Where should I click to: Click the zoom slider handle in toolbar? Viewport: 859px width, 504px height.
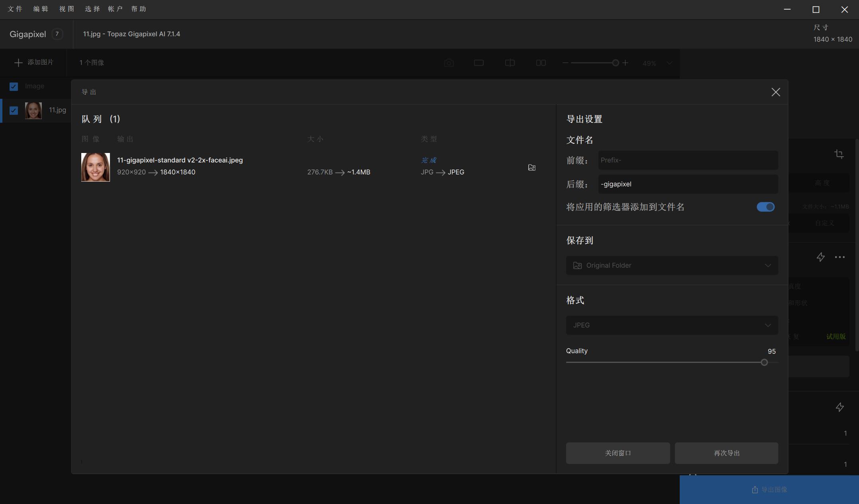tap(615, 63)
